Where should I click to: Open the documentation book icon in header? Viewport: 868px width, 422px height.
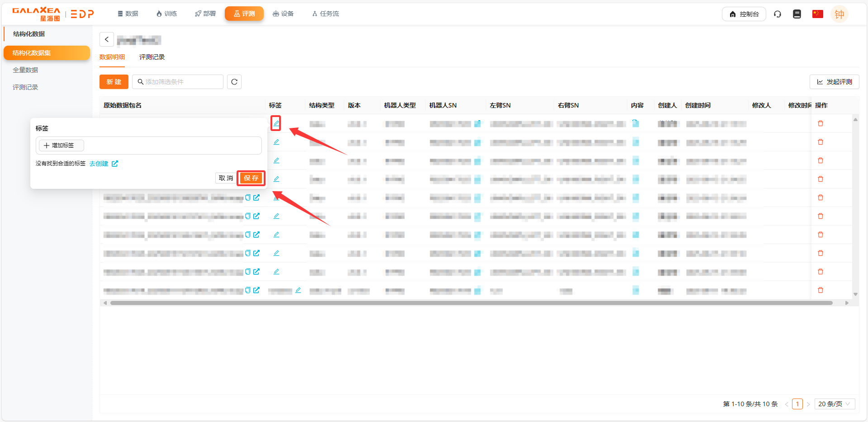tap(797, 14)
